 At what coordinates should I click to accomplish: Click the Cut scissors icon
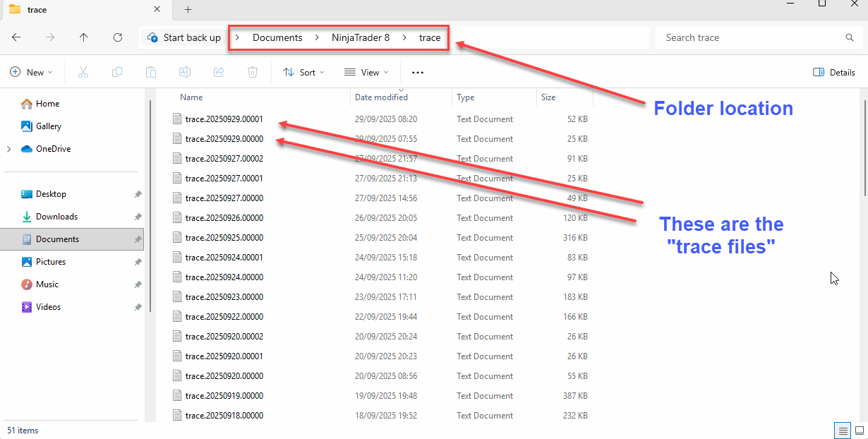click(x=83, y=72)
